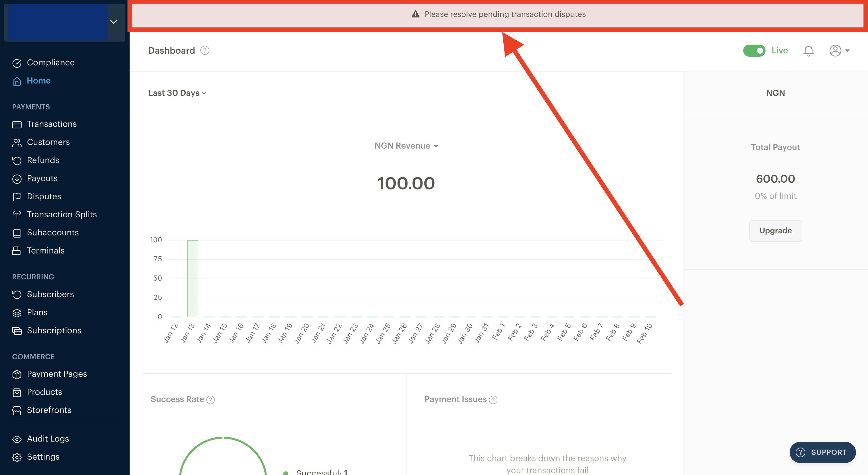Screen dimensions: 868x475
Task: Click the success rate donut chart
Action: click(x=223, y=456)
